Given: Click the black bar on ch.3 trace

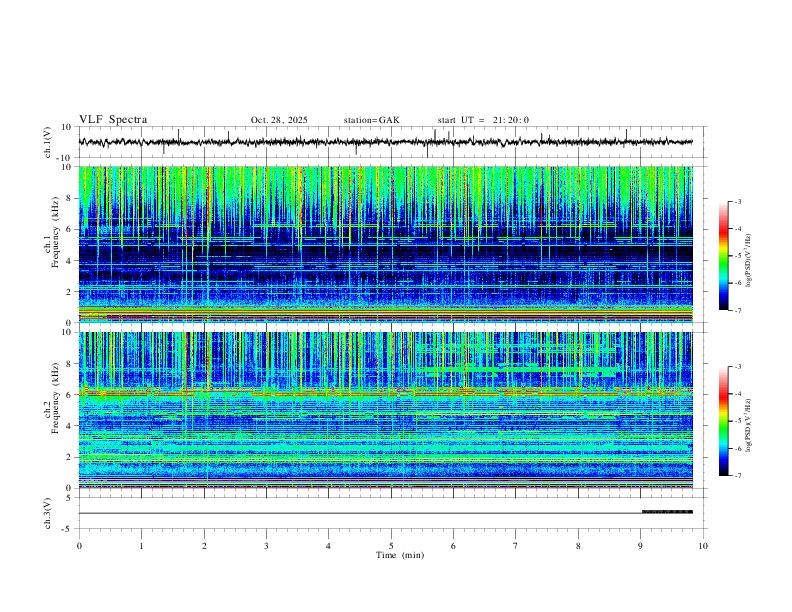Looking at the screenshot, I should 667,512.
